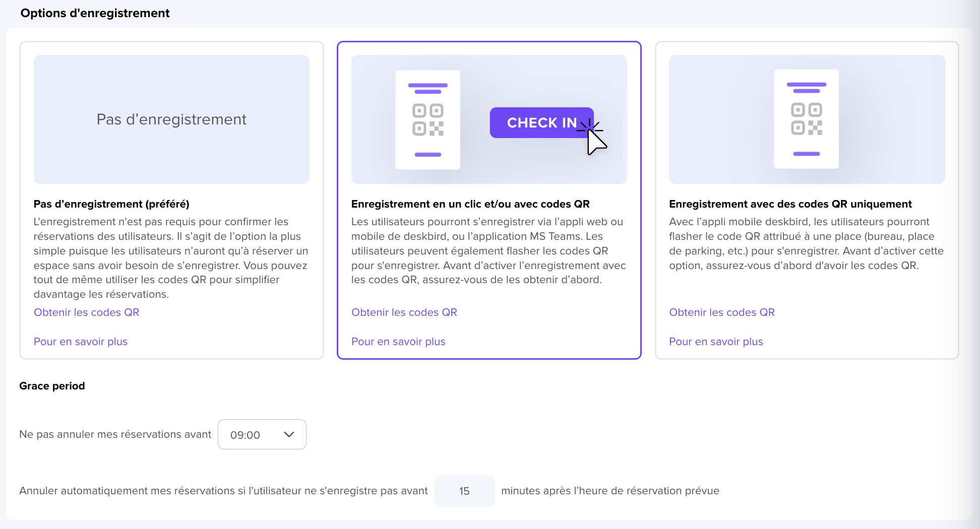The width and height of the screenshot is (980, 529).
Task: Open 'Pour en savoir plus' in right card
Action: pos(716,342)
